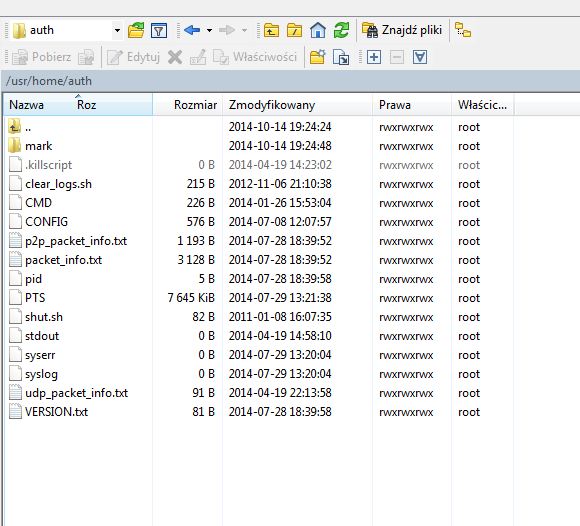Sort by the Roz column header
The image size is (580, 526).
pyautogui.click(x=87, y=105)
